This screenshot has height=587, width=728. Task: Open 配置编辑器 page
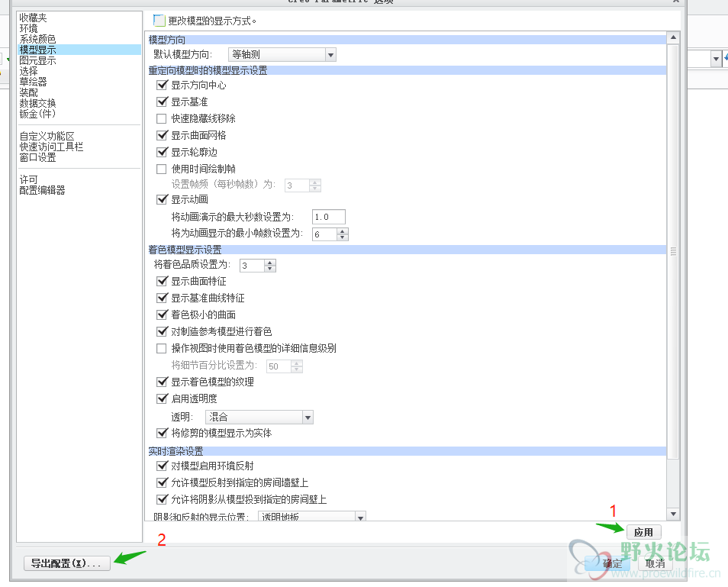(42, 190)
